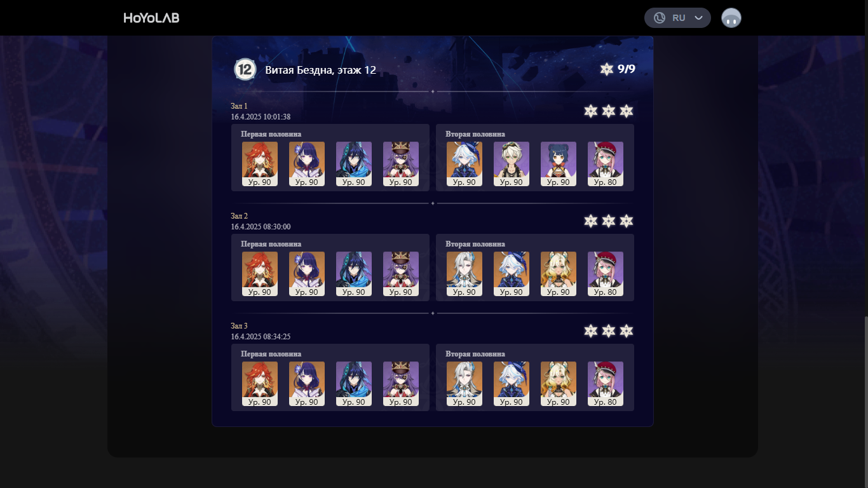868x488 pixels.
Task: Click middle star of Зал 3 rating
Action: coord(609,331)
